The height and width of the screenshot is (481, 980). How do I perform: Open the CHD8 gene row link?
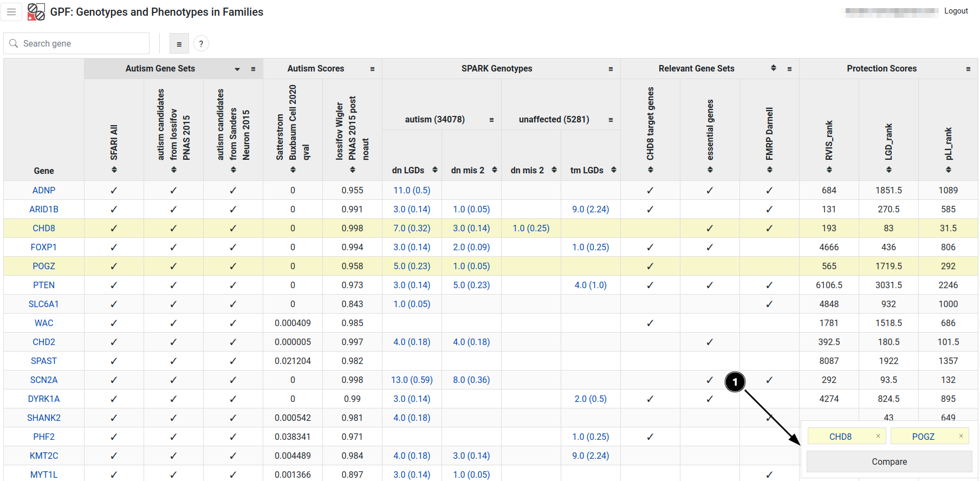(x=44, y=228)
